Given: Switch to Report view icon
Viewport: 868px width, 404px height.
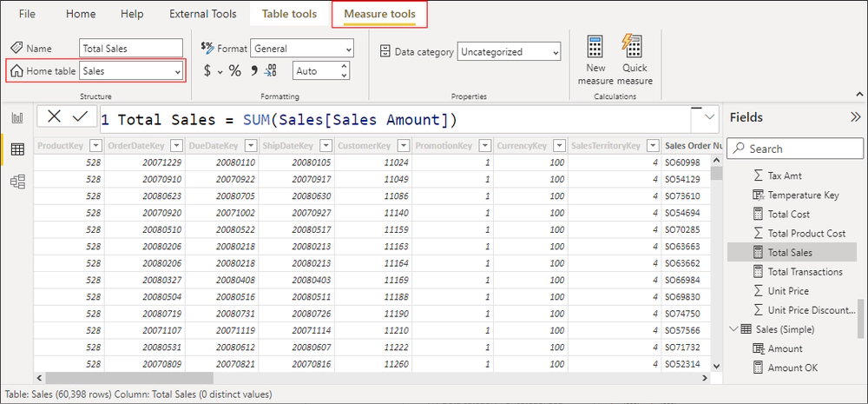Looking at the screenshot, I should point(17,117).
